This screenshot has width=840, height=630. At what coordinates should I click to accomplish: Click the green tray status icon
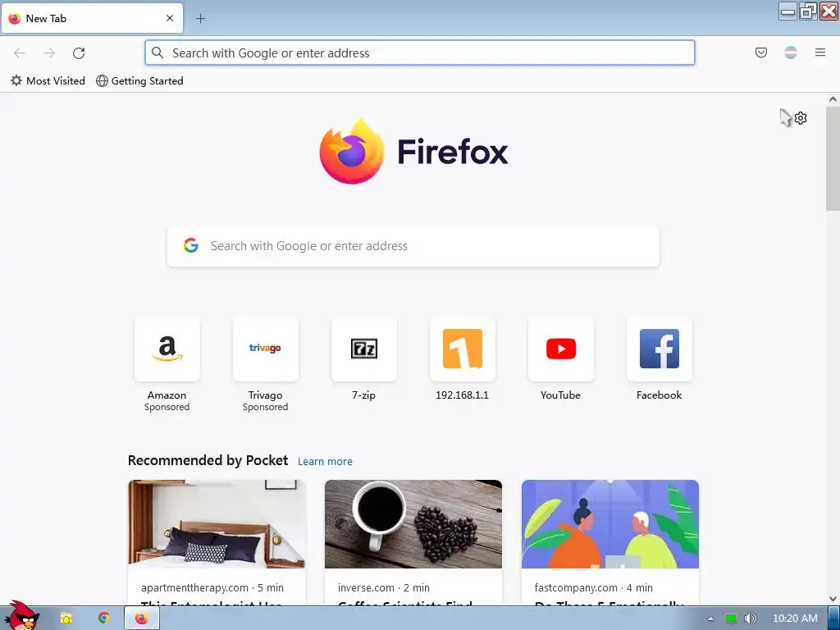pyautogui.click(x=731, y=619)
